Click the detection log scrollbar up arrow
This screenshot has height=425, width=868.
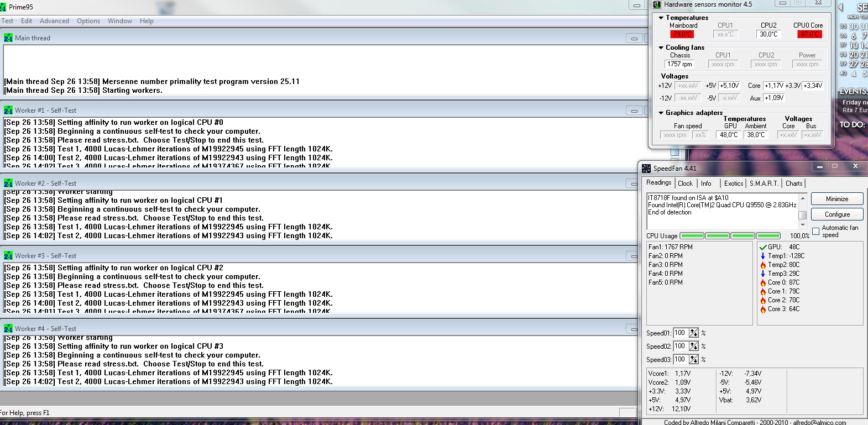pyautogui.click(x=803, y=197)
